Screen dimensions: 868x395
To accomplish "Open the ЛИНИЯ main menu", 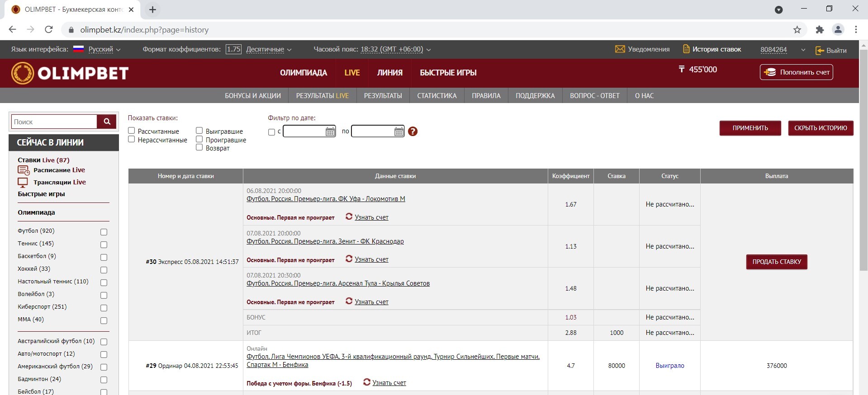I will (x=389, y=73).
